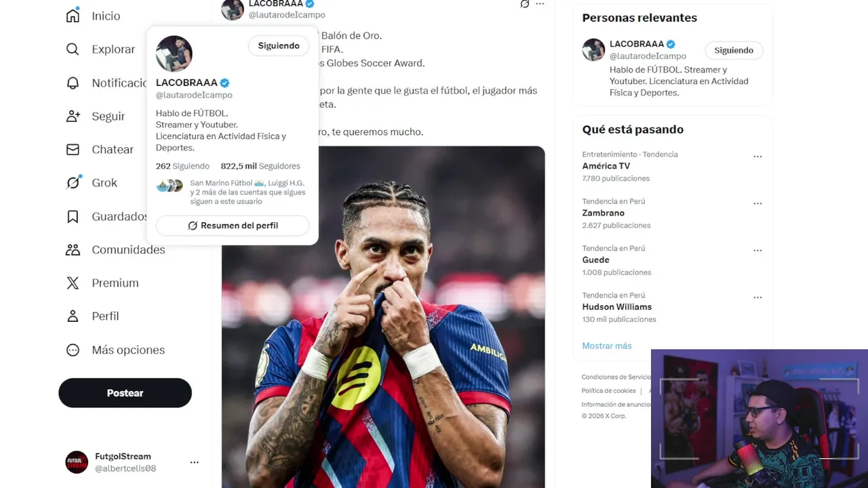Click the Chatear envelope icon
The height and width of the screenshot is (488, 868).
coord(73,149)
